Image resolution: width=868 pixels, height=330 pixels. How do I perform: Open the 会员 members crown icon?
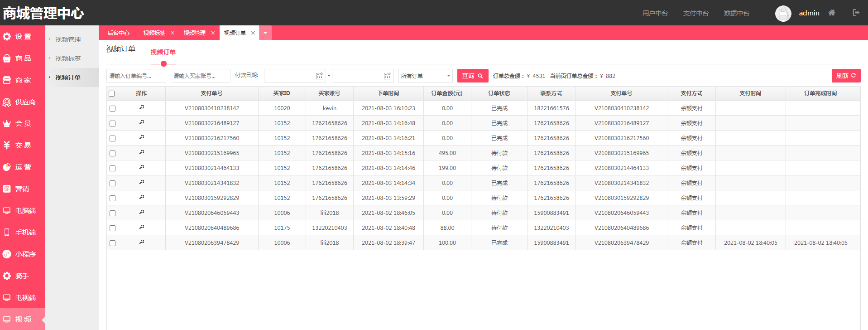point(7,124)
